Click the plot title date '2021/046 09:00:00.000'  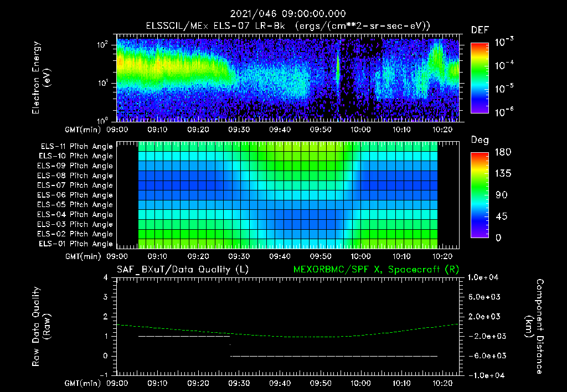pos(288,14)
